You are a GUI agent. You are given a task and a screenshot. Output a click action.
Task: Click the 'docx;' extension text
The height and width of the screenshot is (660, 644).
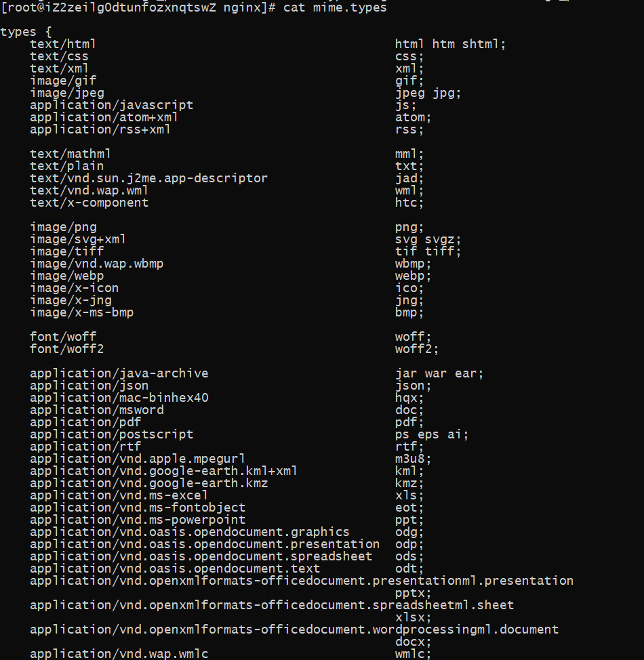coord(414,642)
